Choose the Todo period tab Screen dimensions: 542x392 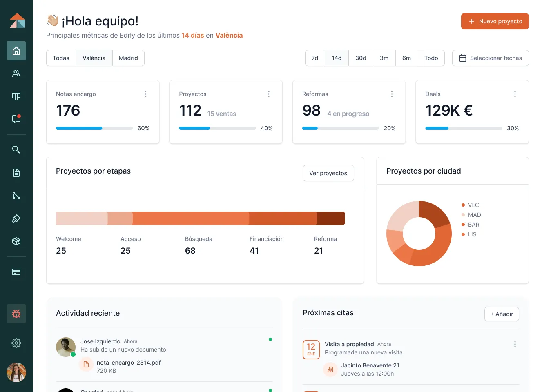point(431,58)
